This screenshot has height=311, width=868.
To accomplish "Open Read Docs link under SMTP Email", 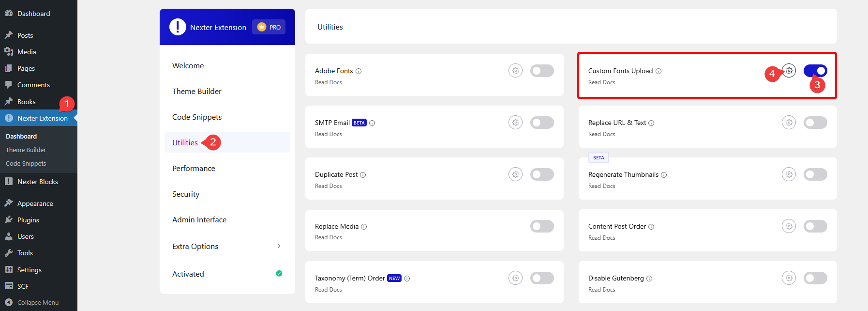I will (328, 134).
